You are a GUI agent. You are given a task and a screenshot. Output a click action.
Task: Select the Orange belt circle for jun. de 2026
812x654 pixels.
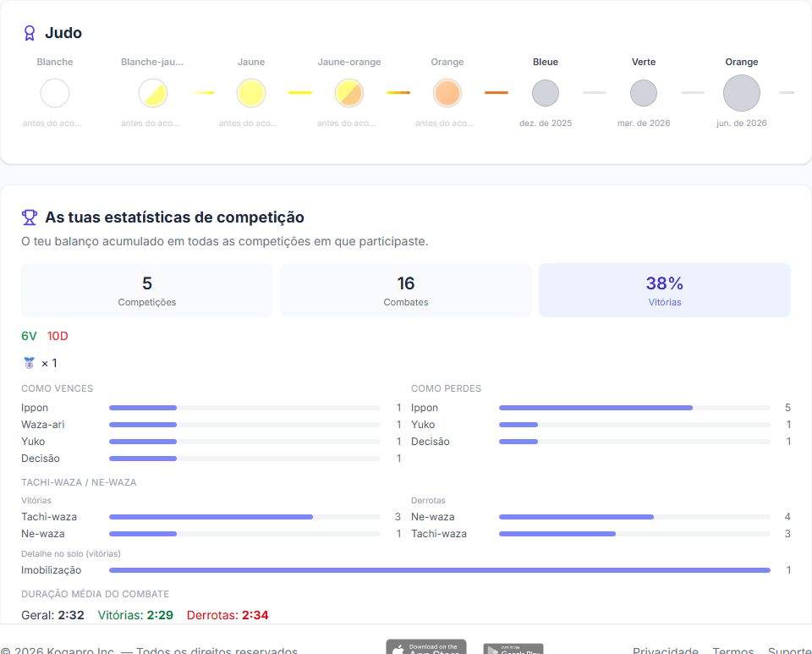click(742, 93)
